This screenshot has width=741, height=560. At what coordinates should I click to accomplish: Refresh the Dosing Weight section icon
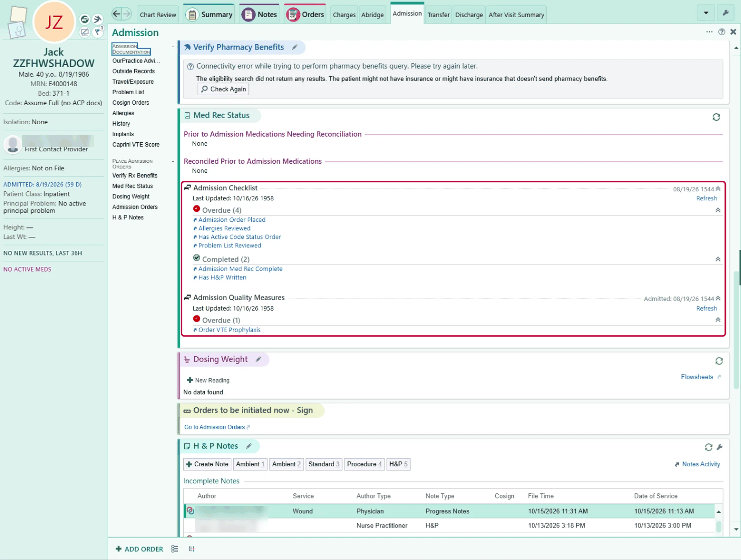tap(719, 361)
